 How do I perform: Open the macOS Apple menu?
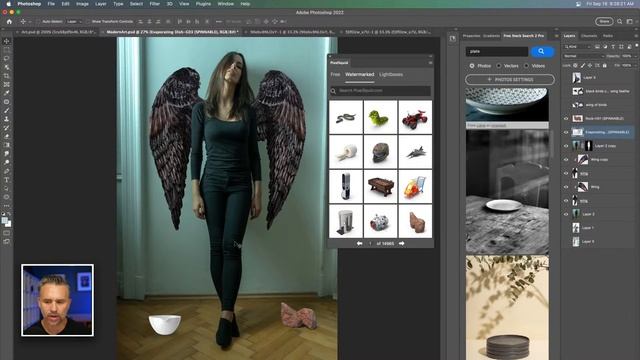pos(9,4)
